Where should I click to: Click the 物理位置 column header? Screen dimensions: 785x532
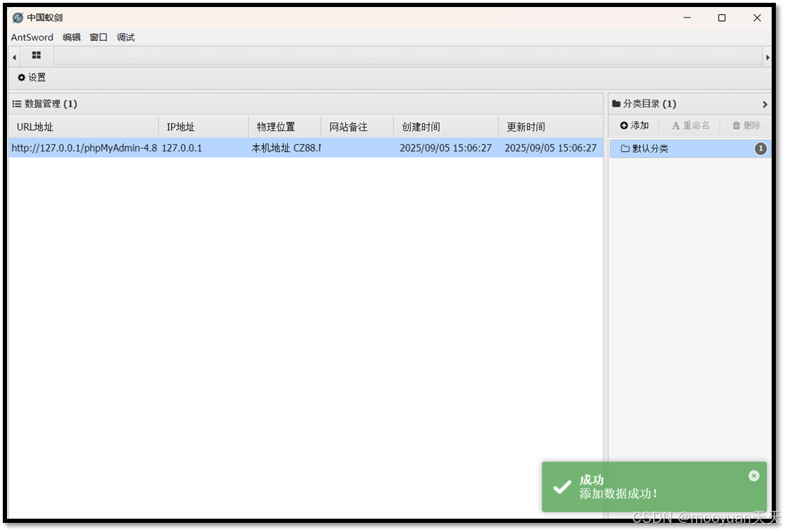[285, 127]
